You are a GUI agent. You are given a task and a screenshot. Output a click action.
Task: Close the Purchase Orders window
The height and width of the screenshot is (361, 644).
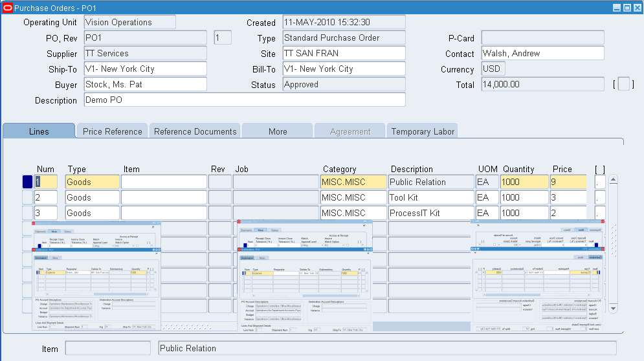[636, 7]
